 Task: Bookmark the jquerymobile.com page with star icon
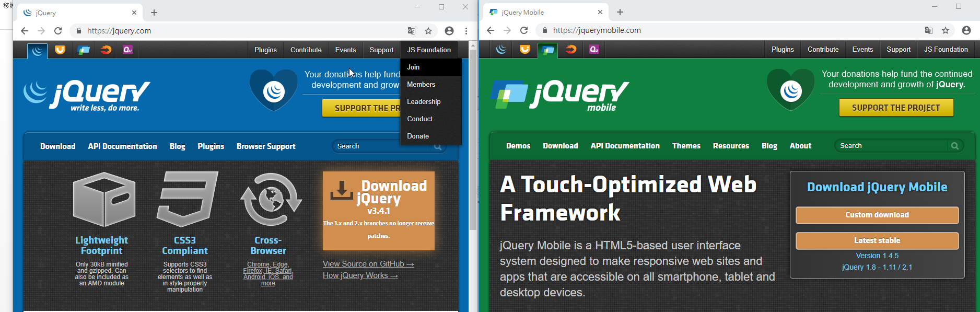[946, 30]
